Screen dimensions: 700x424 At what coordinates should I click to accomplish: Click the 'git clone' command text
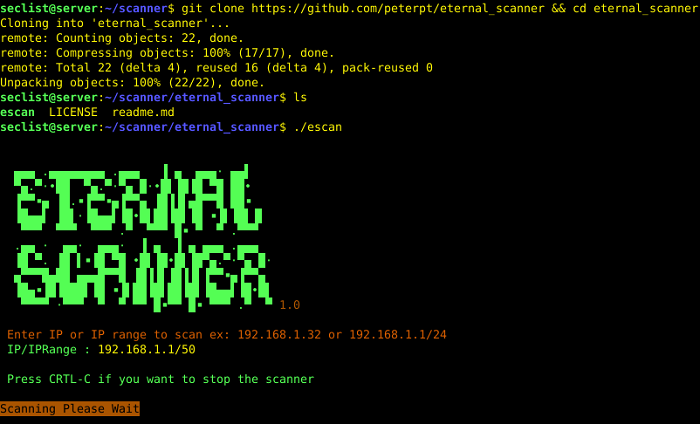point(212,8)
